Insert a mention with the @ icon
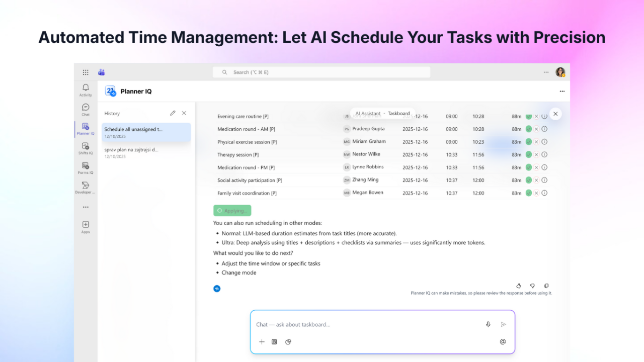This screenshot has height=362, width=644. (x=503, y=342)
